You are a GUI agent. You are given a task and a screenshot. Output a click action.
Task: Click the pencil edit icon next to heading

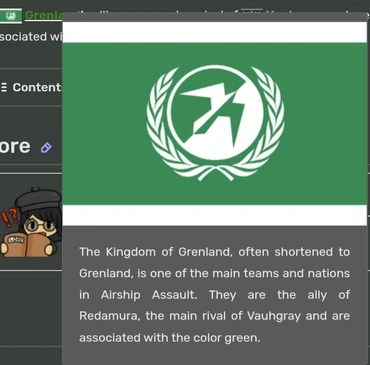click(x=46, y=147)
